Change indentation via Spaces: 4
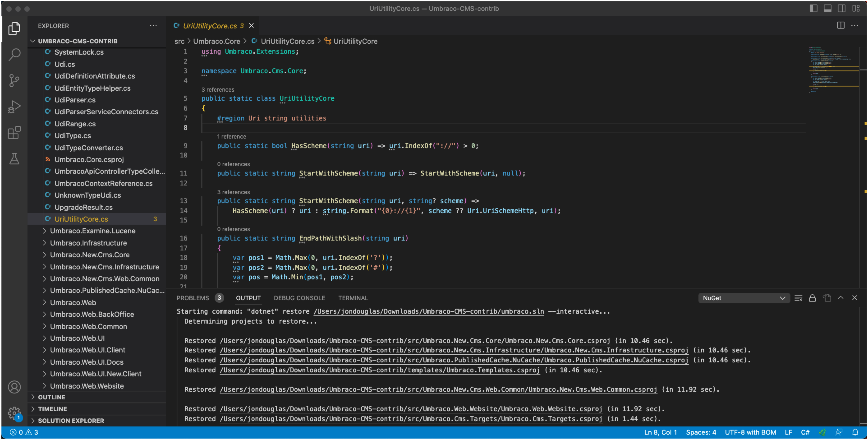Image resolution: width=868 pixels, height=440 pixels. point(701,433)
